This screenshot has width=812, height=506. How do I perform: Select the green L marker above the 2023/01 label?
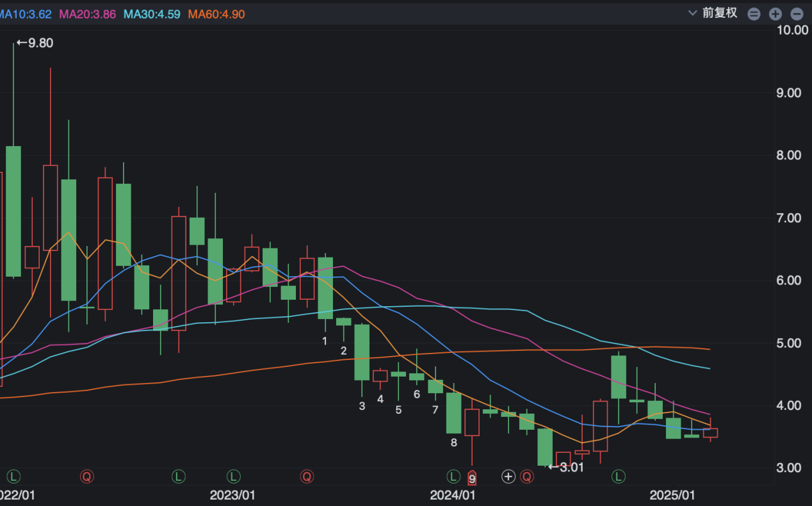(x=234, y=476)
